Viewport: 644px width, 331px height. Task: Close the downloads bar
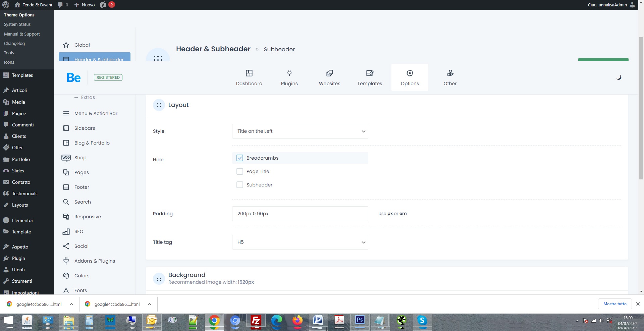638,304
